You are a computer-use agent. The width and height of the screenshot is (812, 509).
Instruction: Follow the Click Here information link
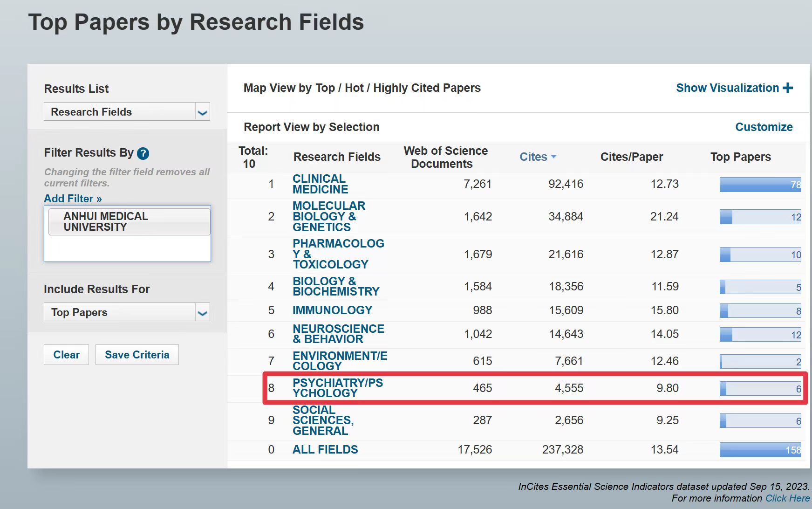tap(787, 498)
